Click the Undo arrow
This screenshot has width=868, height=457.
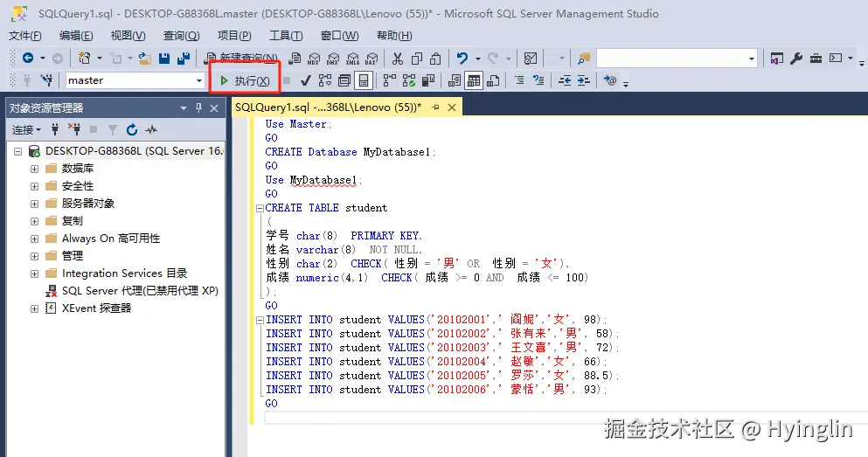pos(462,58)
